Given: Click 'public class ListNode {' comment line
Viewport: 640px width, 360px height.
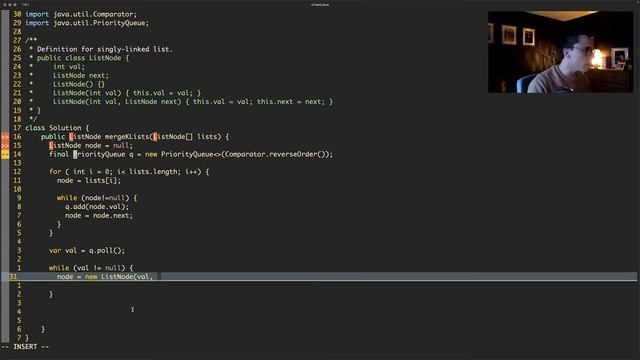Looking at the screenshot, I should tap(83, 58).
